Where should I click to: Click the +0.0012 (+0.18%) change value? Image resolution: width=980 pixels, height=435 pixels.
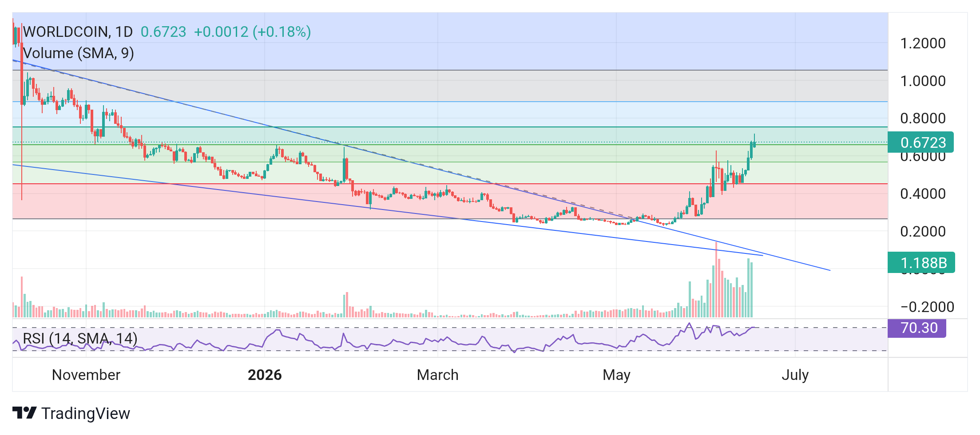(x=252, y=32)
